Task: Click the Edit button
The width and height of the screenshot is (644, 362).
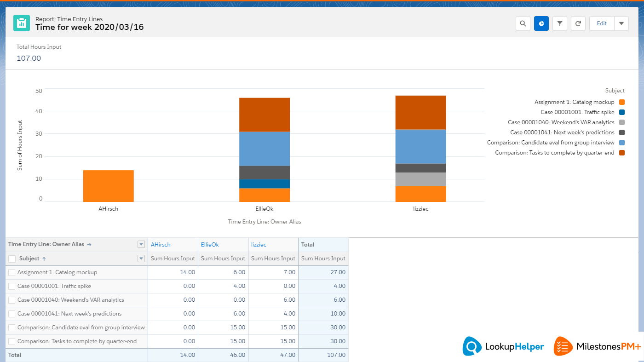Action: click(x=602, y=23)
